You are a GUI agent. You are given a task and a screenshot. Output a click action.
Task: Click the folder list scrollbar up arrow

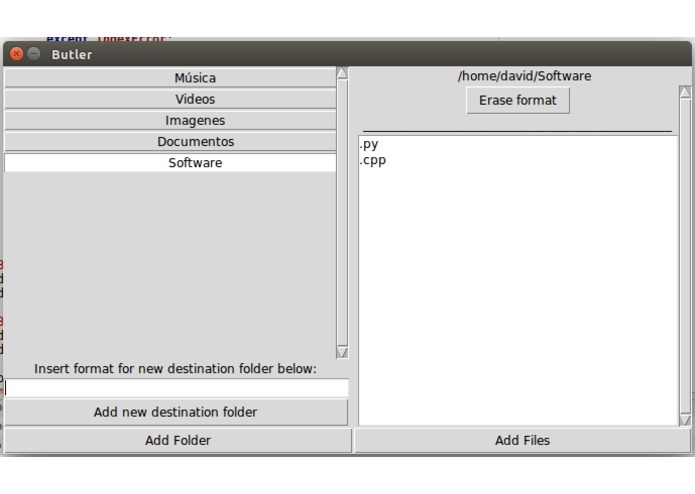coord(342,74)
